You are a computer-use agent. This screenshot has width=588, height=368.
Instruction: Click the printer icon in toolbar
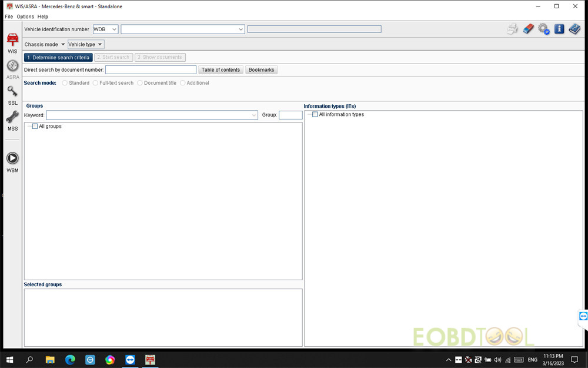coord(512,29)
